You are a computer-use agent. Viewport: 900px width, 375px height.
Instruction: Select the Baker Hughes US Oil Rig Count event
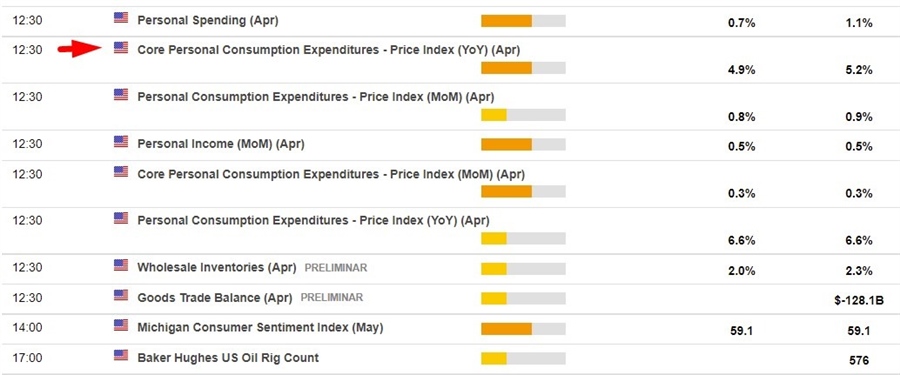(228, 358)
